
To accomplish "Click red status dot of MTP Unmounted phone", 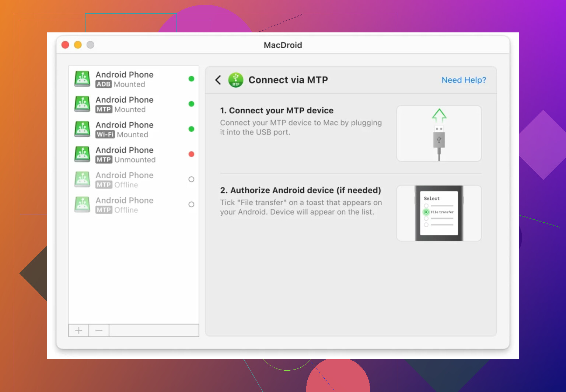I will 191,154.
